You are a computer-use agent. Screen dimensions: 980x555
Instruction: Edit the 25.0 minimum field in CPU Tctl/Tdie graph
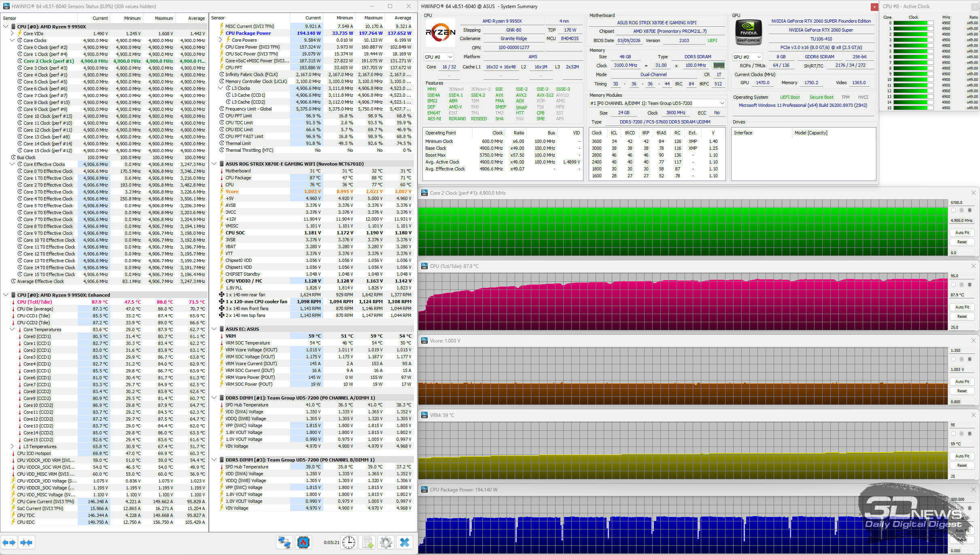962,327
